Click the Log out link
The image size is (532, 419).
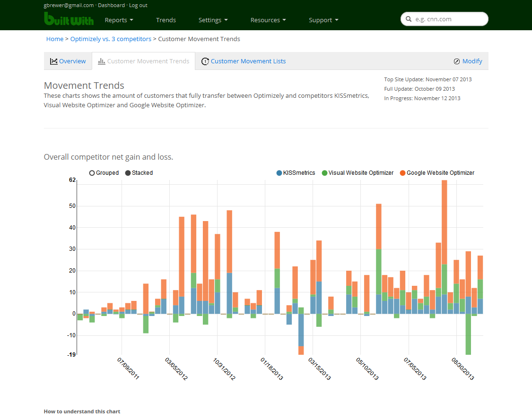tap(138, 5)
